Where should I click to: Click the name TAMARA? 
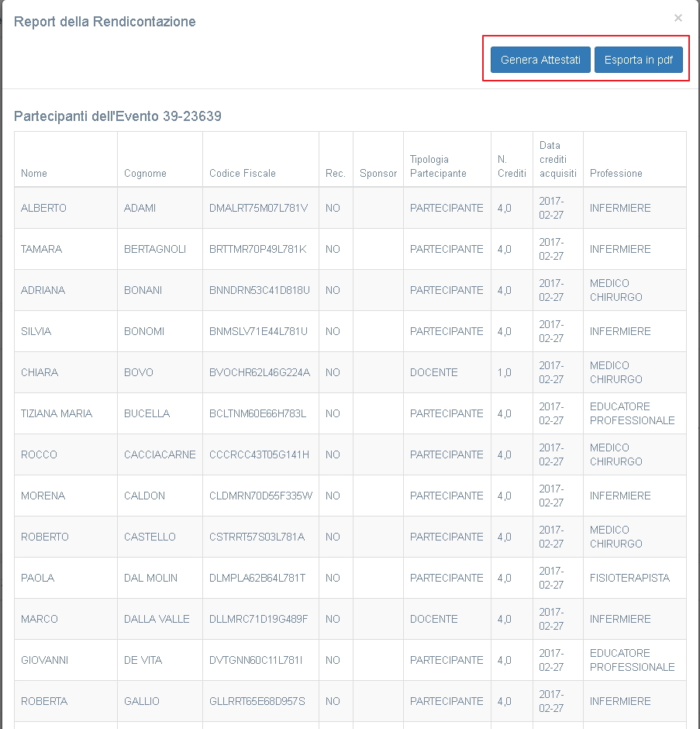coord(41,249)
